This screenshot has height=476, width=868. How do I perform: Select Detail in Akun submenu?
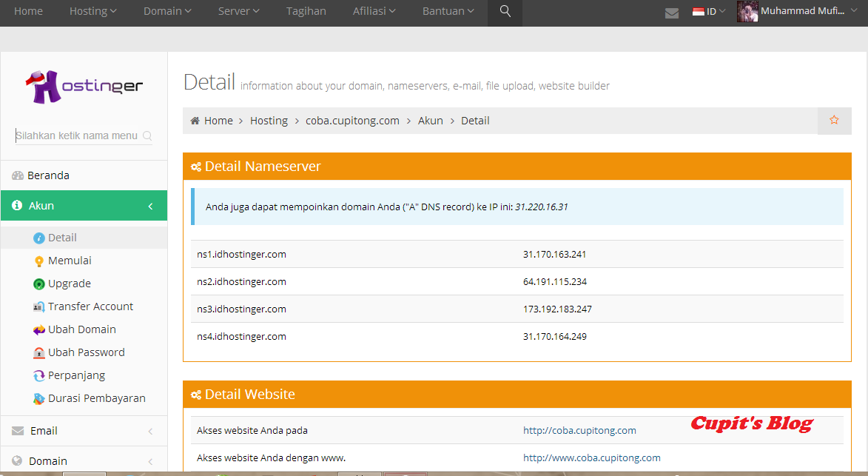(62, 238)
